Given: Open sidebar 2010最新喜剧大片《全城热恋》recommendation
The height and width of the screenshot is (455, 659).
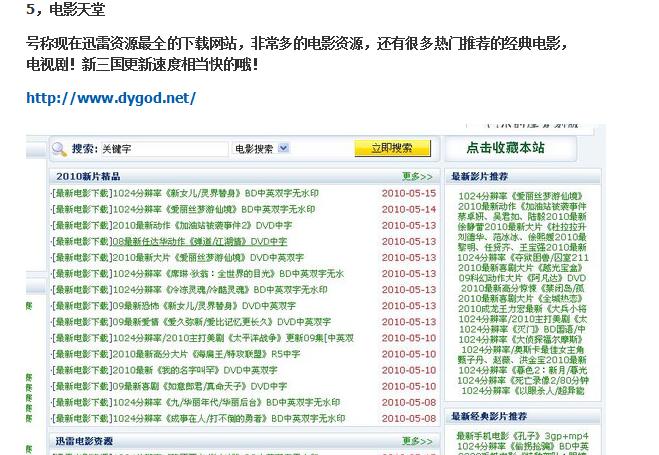Looking at the screenshot, I should 521,298.
